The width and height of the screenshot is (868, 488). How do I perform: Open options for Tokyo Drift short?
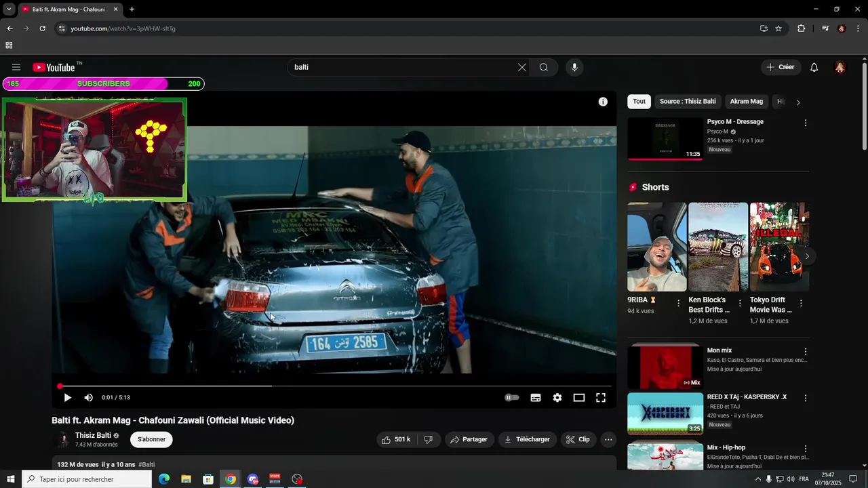[x=801, y=304]
